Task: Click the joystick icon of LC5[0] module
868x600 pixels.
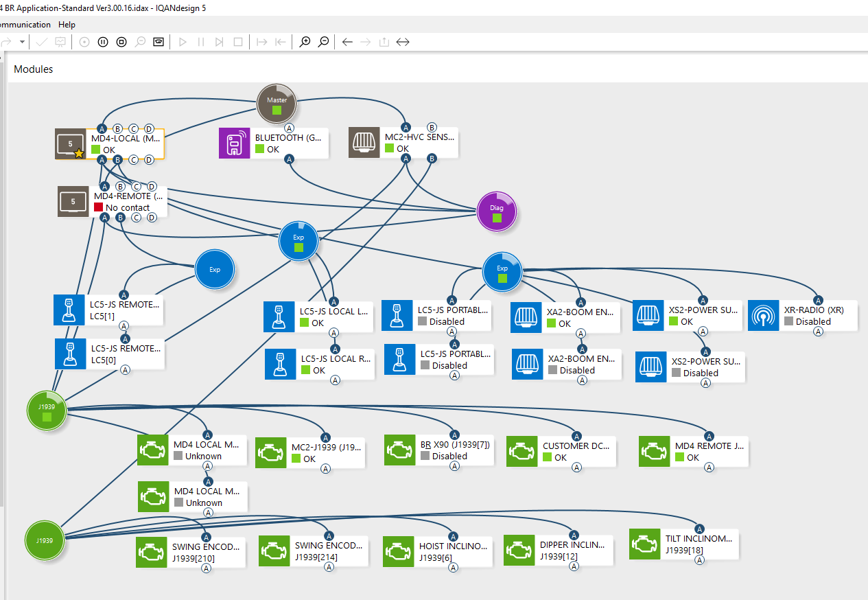Action: (x=71, y=354)
